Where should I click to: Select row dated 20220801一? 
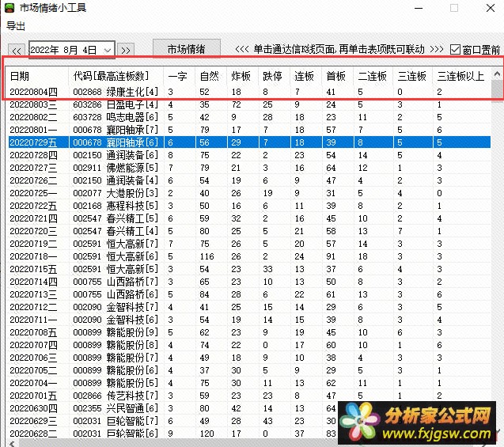tap(248, 130)
